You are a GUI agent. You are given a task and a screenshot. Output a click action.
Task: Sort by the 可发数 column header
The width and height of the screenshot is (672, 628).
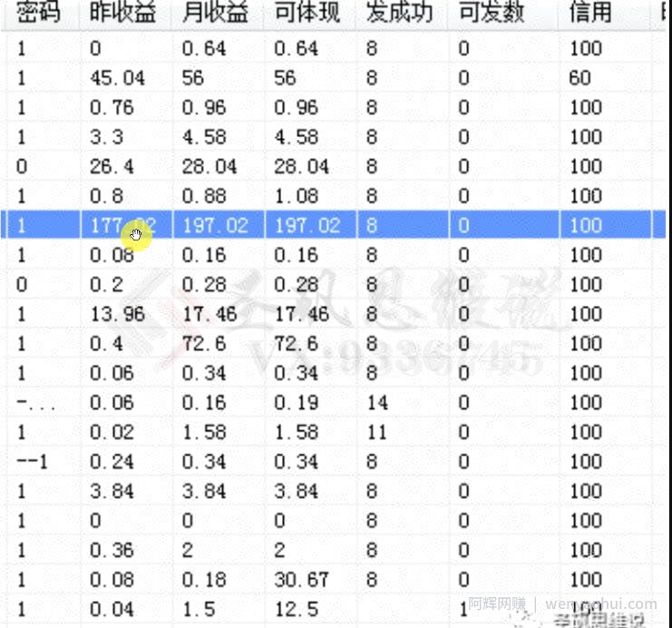pos(492,12)
